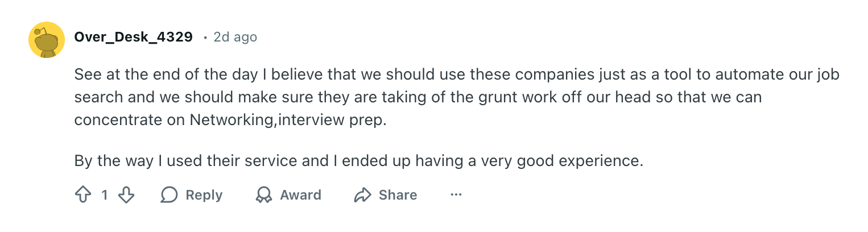Viewport: 868px width, 232px height.
Task: Click the vote count number 1
Action: 105,195
